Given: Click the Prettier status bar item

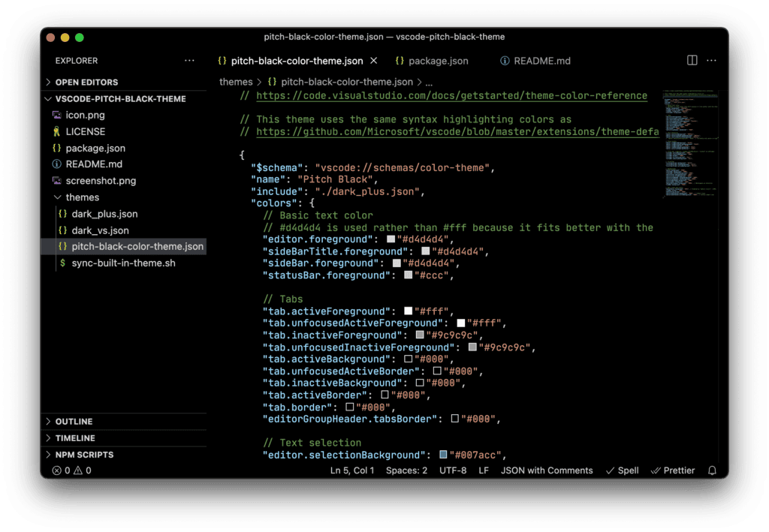Looking at the screenshot, I should pos(672,470).
